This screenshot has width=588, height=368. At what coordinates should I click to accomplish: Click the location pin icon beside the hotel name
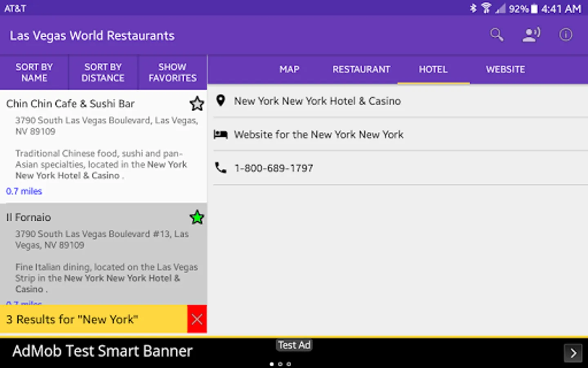click(220, 101)
